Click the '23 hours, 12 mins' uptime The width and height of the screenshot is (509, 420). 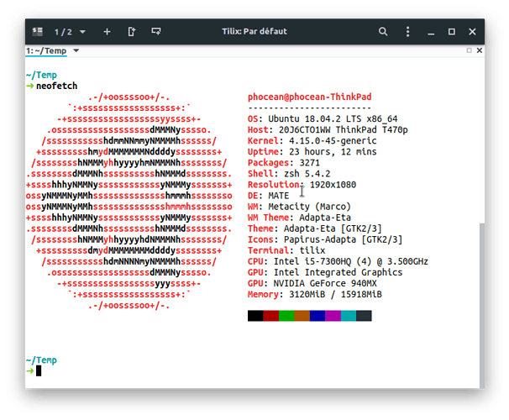click(333, 152)
